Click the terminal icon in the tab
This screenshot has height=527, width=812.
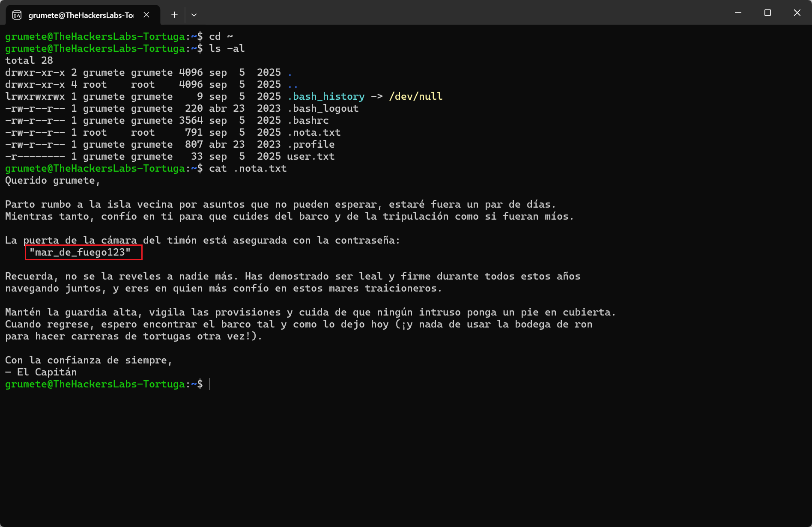pyautogui.click(x=17, y=15)
